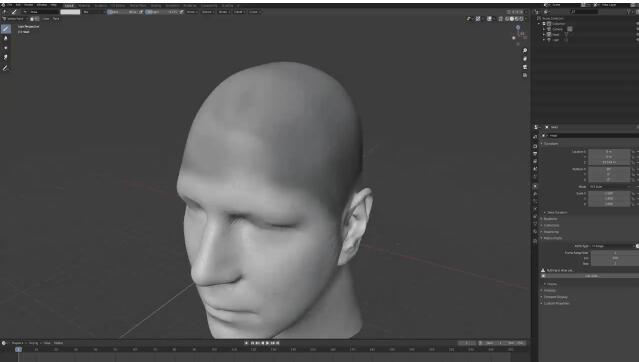Click the white brush color swatch
The height and width of the screenshot is (362, 639).
[70, 12]
